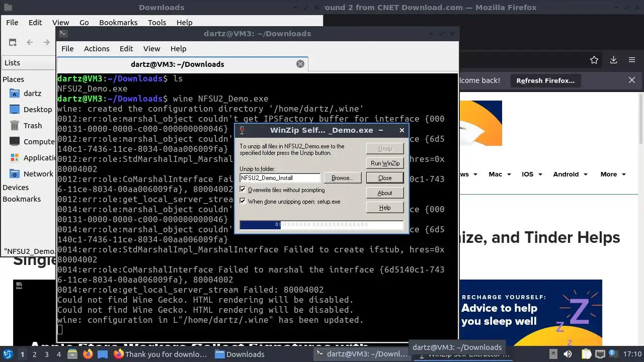Open terminal Help menu

[179, 49]
